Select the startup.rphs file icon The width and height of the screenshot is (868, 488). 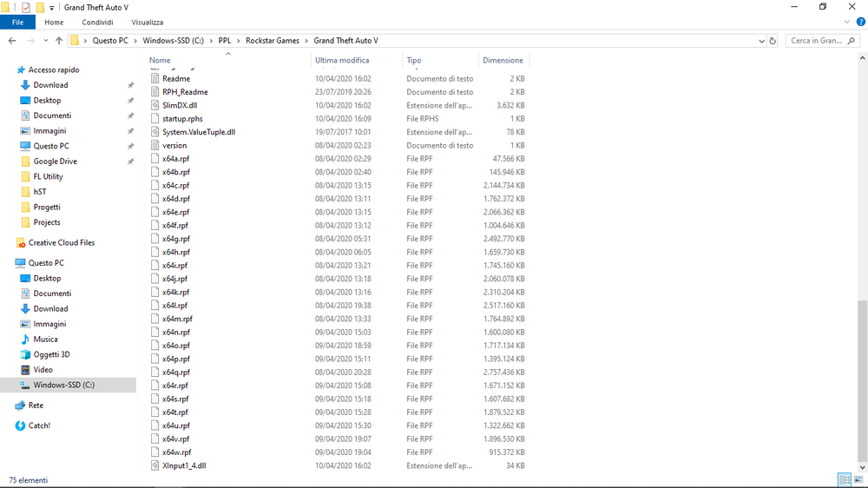tap(155, 119)
